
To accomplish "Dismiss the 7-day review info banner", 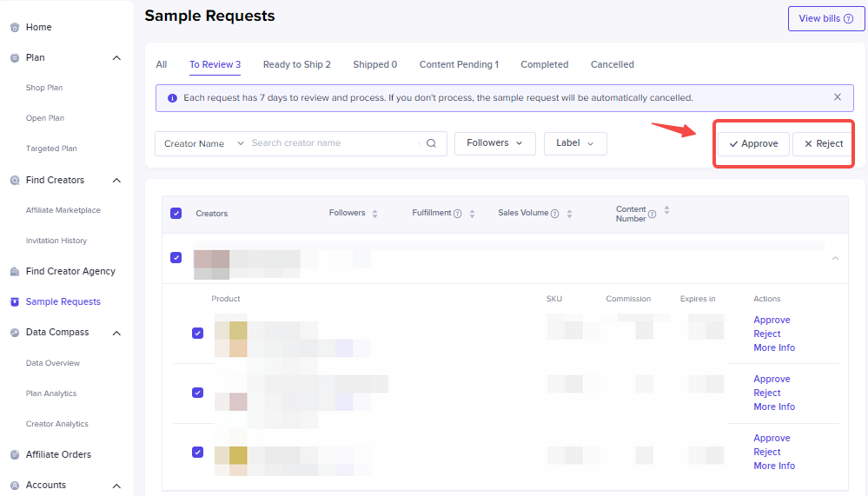I will pos(838,97).
